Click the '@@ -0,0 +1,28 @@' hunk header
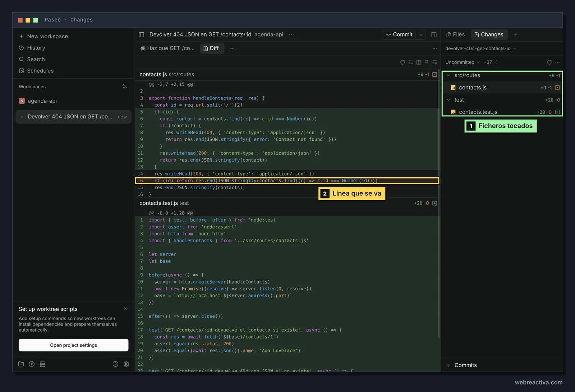 tap(171, 213)
